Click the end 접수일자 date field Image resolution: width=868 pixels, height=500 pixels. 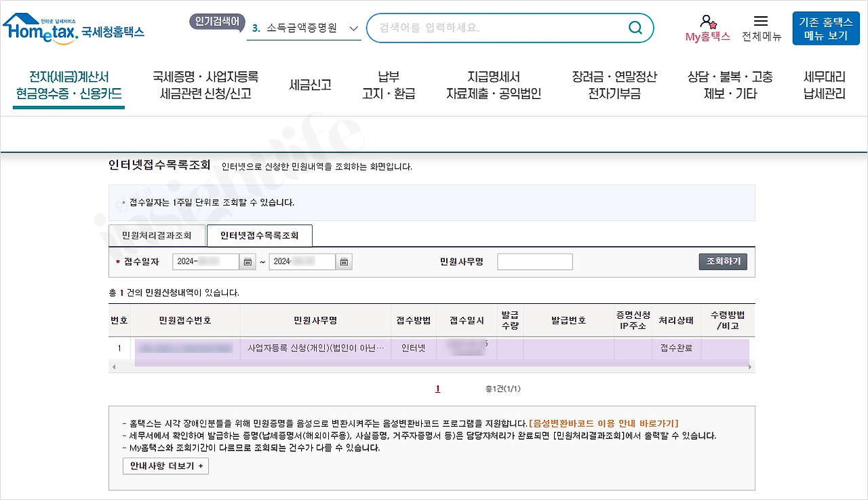coord(302,262)
